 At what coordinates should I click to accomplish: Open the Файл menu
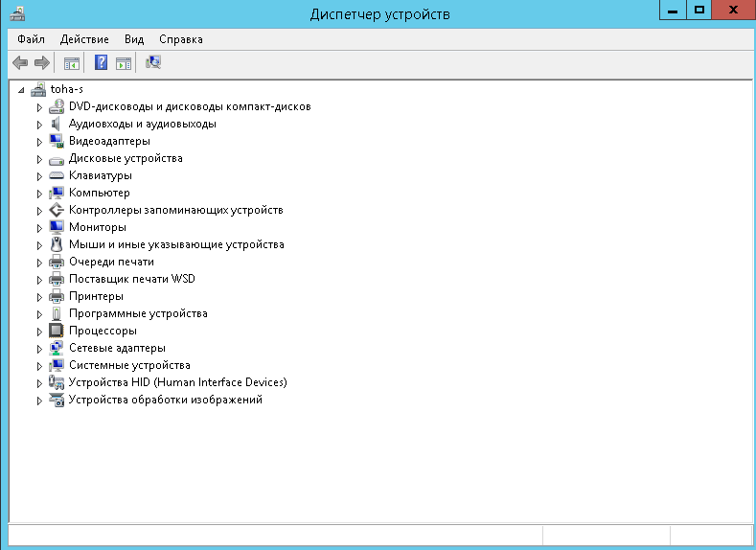[31, 39]
